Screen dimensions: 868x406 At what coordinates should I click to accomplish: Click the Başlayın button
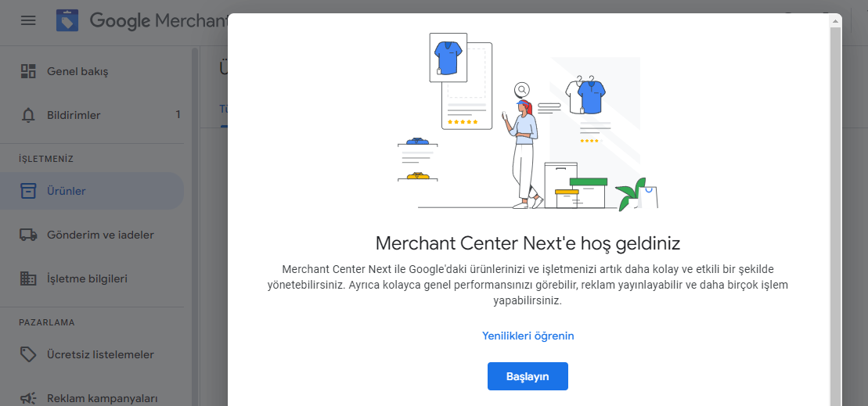point(528,376)
